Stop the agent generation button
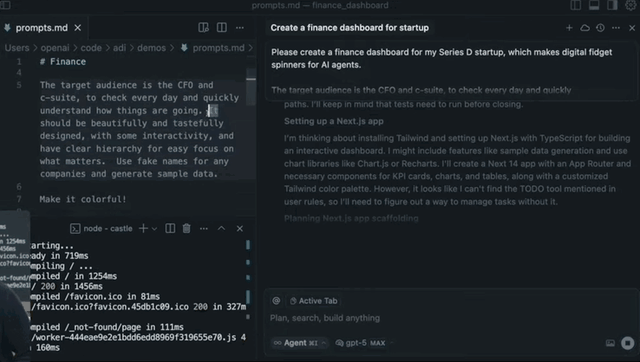The height and width of the screenshot is (362, 640). [628, 343]
